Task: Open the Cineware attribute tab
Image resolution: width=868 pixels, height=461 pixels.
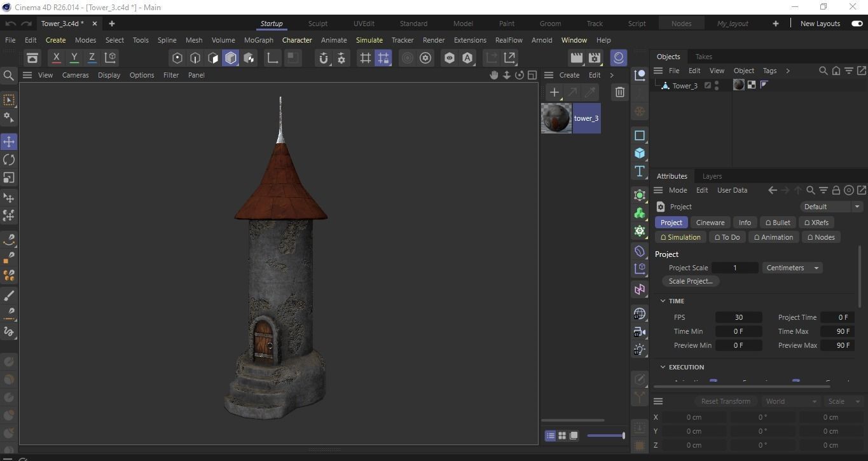Action: pos(710,223)
